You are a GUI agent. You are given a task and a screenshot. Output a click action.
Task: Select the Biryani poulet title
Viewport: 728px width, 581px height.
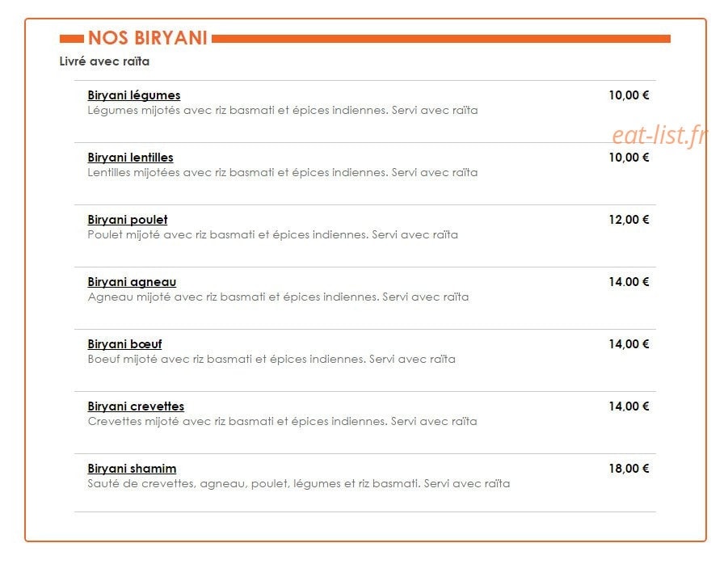click(x=127, y=220)
